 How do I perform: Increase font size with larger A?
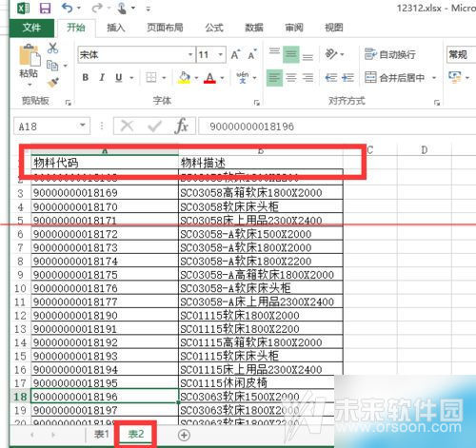tap(235, 55)
